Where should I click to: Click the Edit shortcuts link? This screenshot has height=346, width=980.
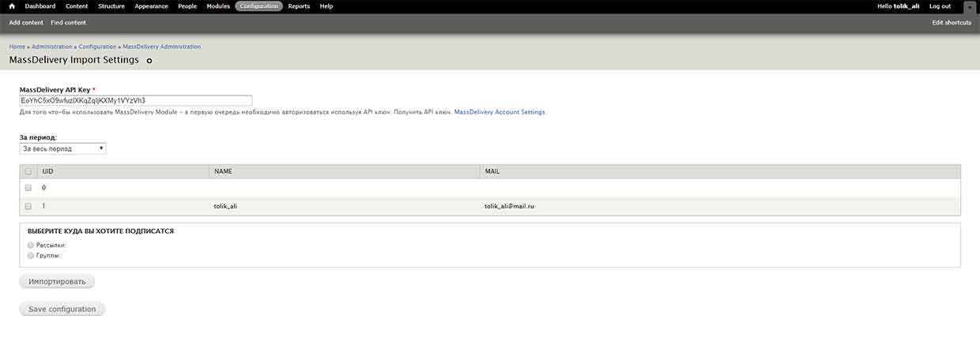click(952, 23)
